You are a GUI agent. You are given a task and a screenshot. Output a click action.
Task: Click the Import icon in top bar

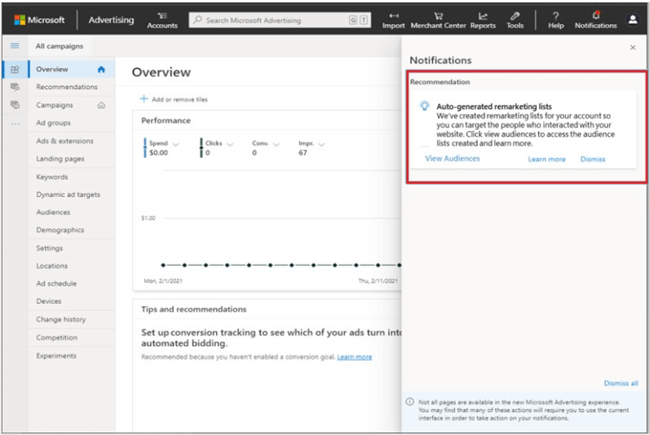(x=393, y=15)
